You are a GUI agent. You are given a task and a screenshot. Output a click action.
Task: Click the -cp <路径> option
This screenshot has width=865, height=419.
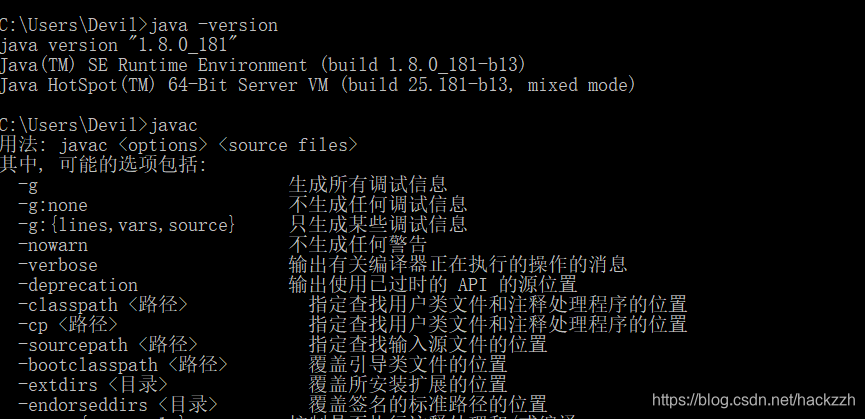[68, 325]
